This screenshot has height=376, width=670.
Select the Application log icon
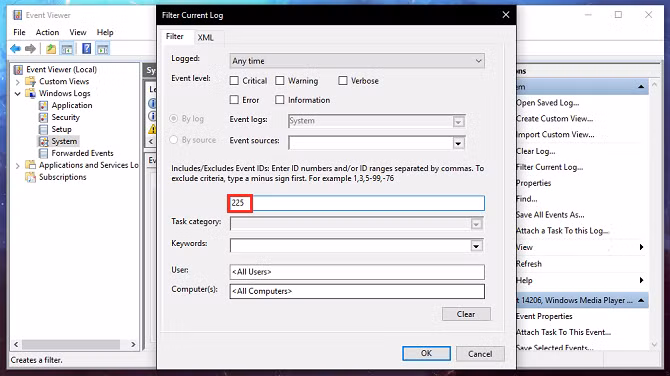tap(43, 106)
